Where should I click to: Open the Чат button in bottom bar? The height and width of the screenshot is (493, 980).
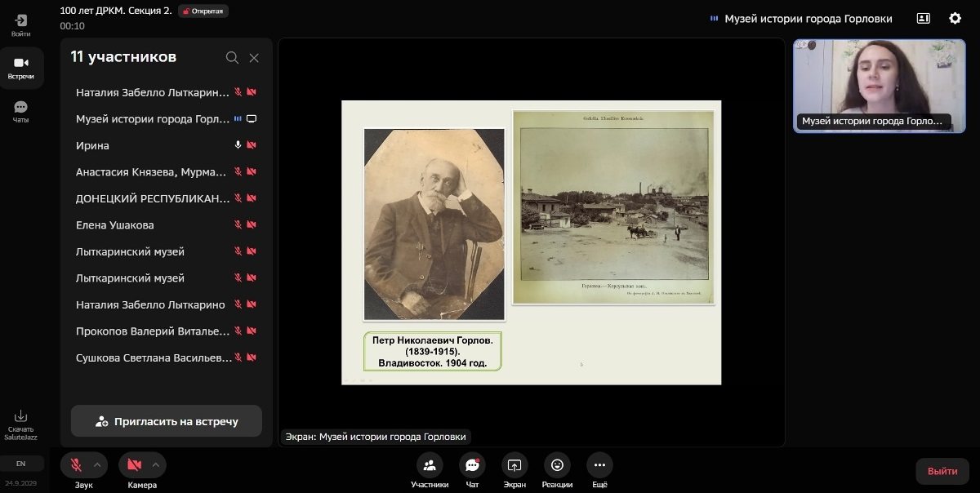pos(472,465)
